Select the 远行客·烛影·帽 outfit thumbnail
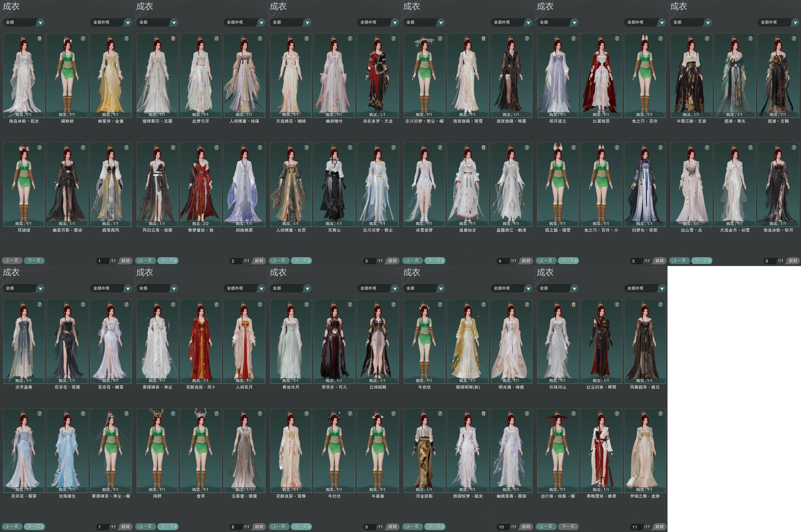Viewport: 801px width, 532px height. coord(558,451)
